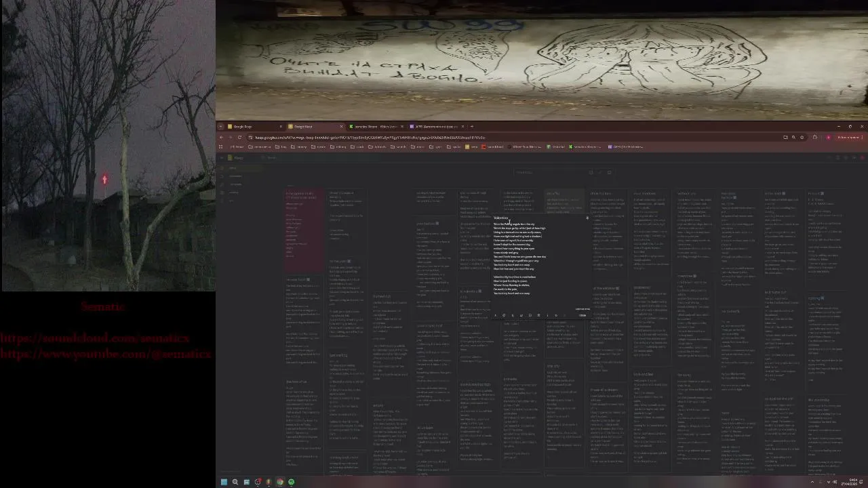Open a new browser tab
Screen dimensions: 868x488
pos(472,127)
